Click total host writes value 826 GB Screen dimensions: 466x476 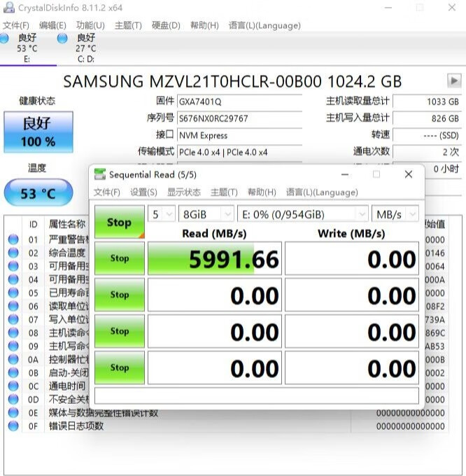click(x=427, y=118)
